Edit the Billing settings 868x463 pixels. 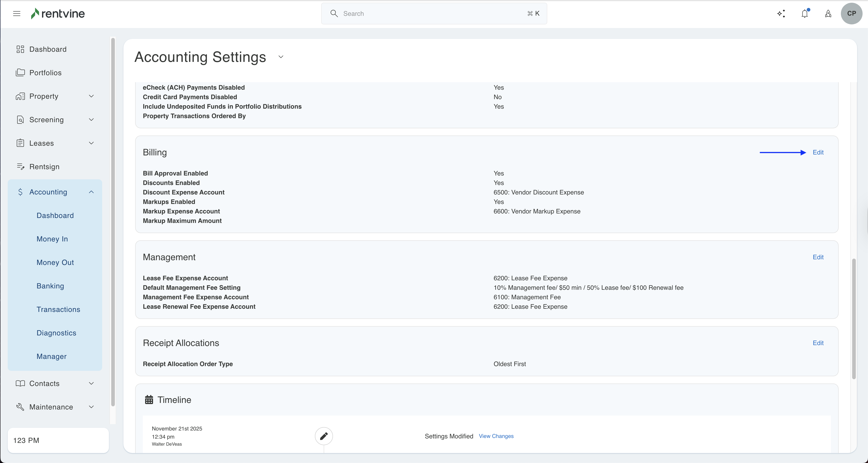[x=818, y=152]
